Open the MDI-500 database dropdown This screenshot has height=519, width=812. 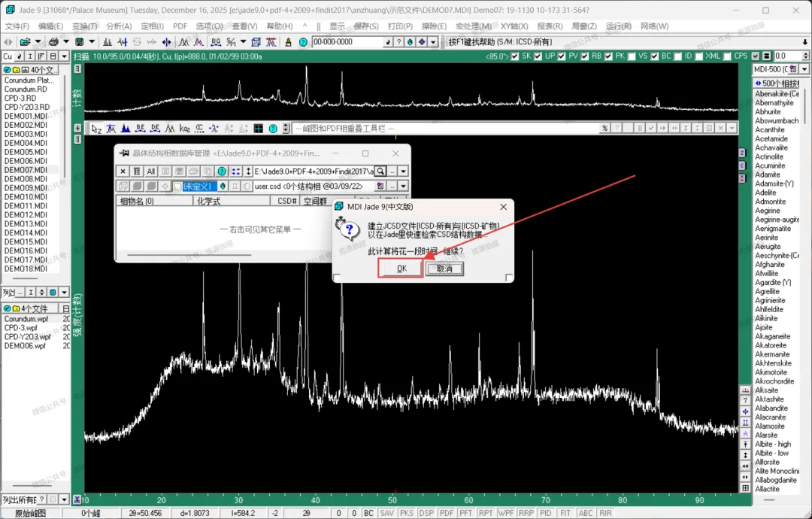pos(804,69)
